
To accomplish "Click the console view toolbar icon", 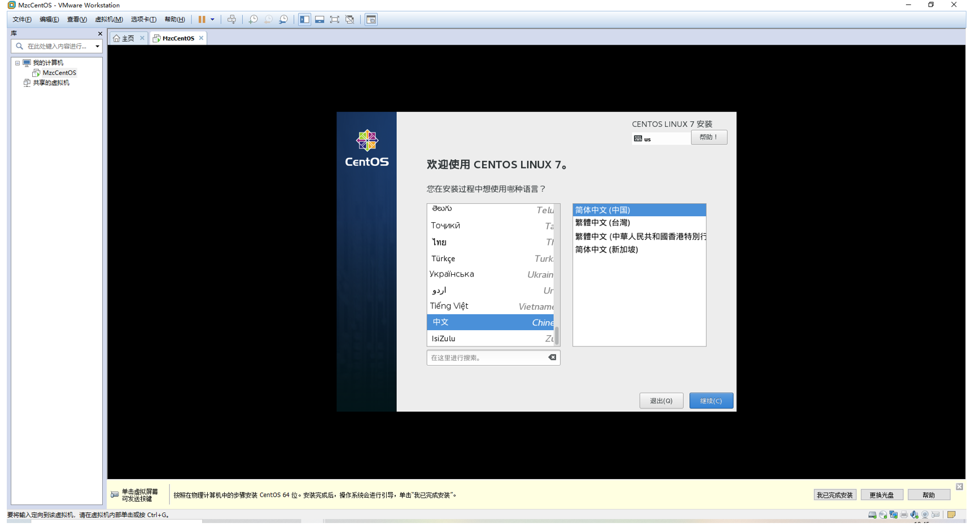I will 371,20.
